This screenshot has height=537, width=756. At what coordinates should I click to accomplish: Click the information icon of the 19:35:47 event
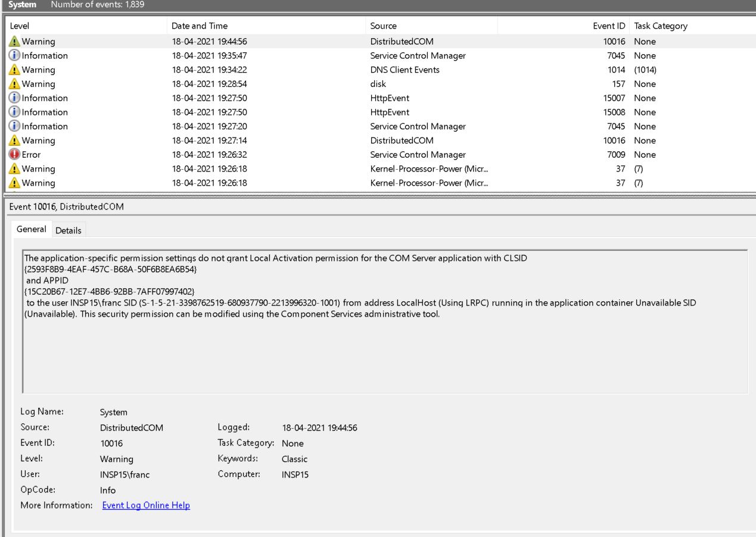pyautogui.click(x=14, y=55)
